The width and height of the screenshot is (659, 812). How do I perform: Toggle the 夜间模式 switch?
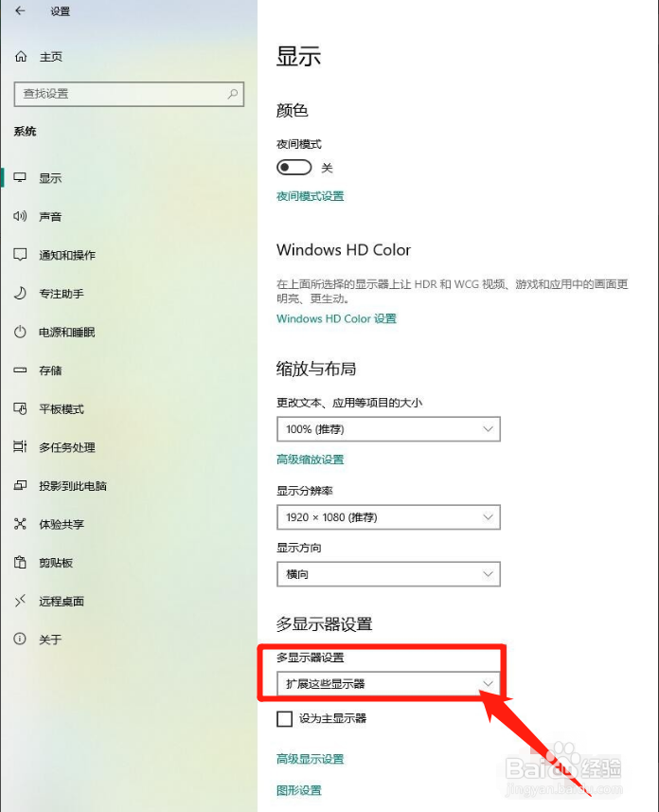(294, 168)
